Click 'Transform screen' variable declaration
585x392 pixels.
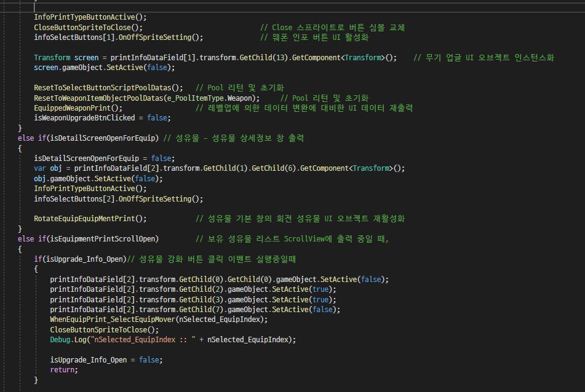point(66,58)
